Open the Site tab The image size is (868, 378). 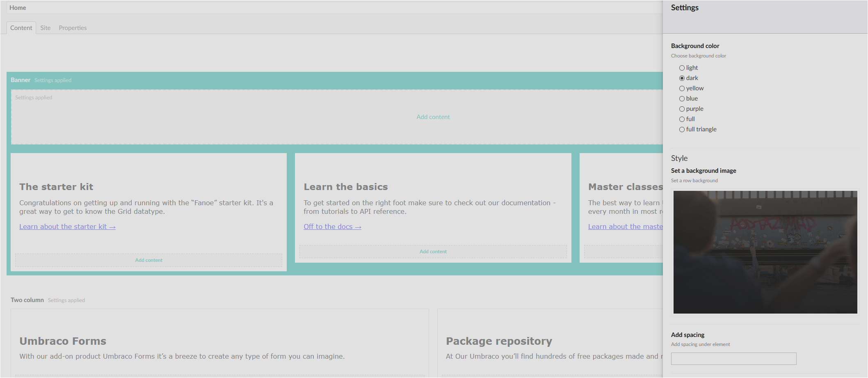tap(45, 28)
